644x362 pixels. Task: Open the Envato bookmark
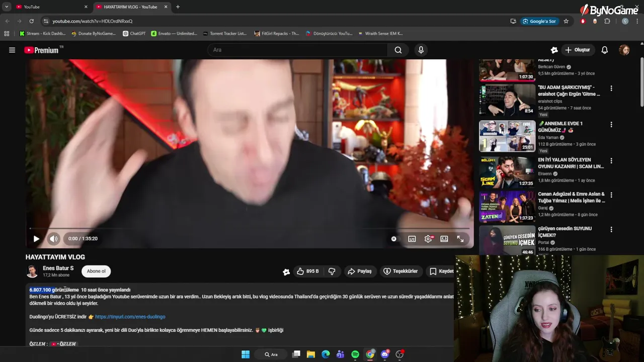[174, 34]
